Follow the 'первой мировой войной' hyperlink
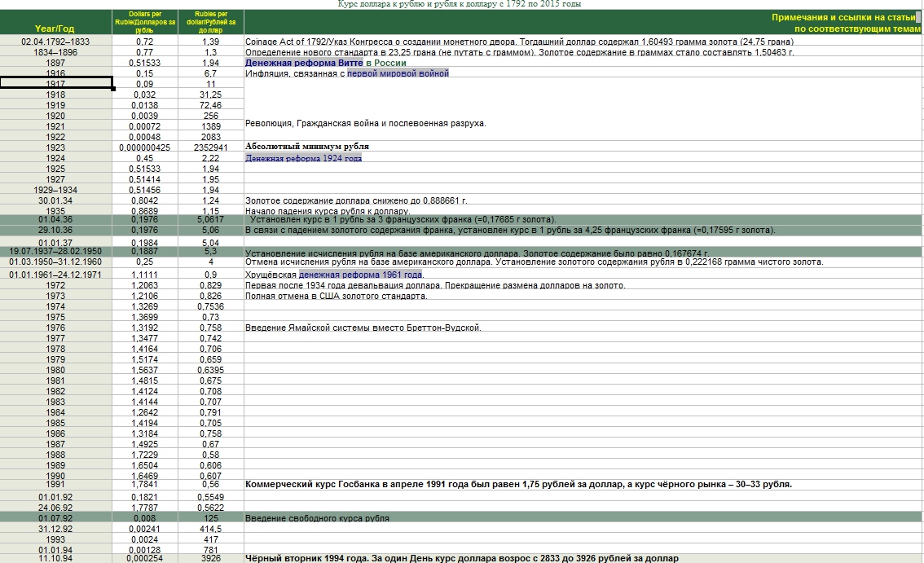This screenshot has height=563, width=924. coord(398,73)
